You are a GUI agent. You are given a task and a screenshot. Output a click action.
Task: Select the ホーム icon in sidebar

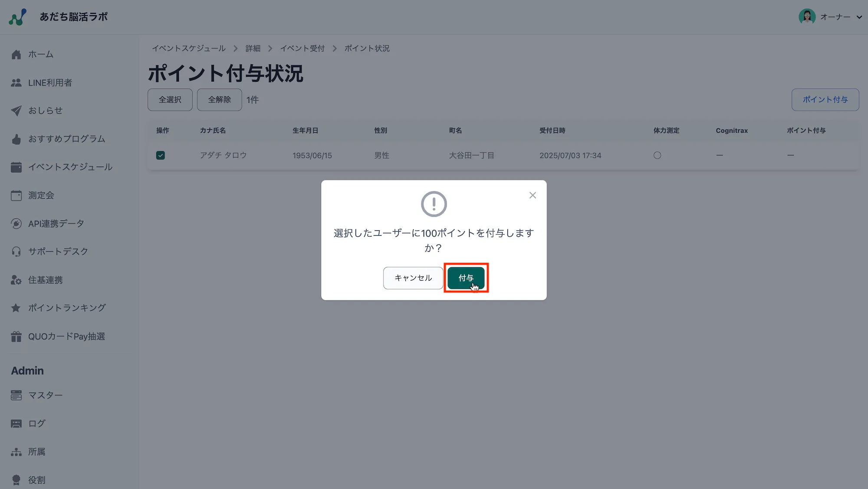tap(16, 54)
